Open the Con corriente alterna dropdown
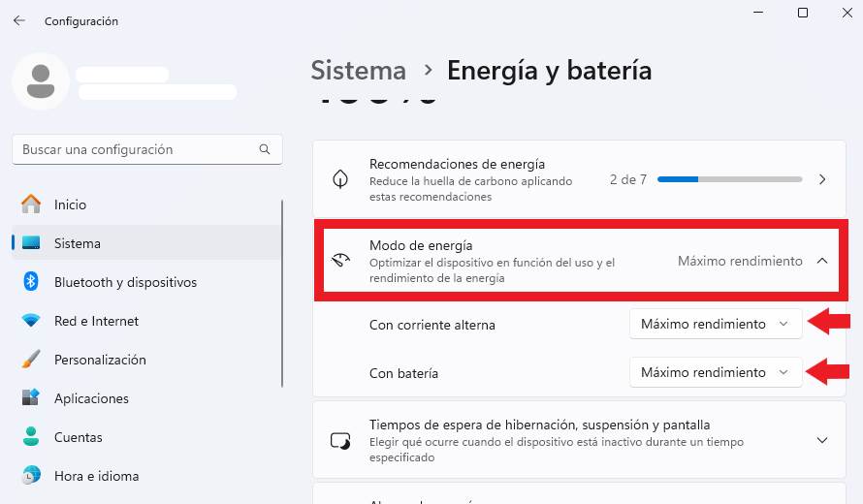Screen dimensions: 863x504 tap(716, 324)
